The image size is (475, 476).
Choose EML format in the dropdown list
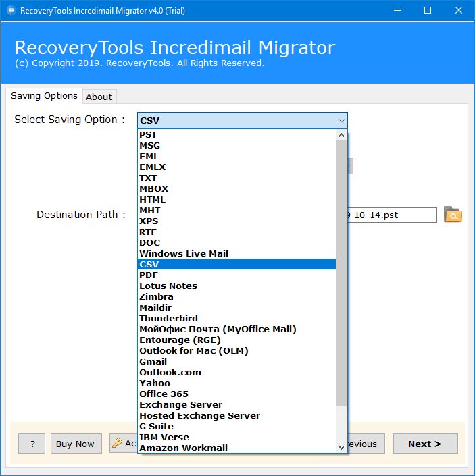[x=236, y=157]
